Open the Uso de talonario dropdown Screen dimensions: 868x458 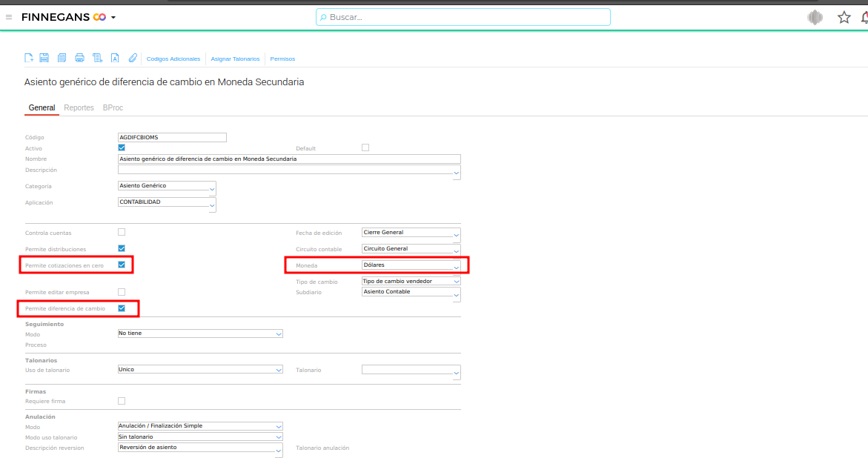[200, 369]
